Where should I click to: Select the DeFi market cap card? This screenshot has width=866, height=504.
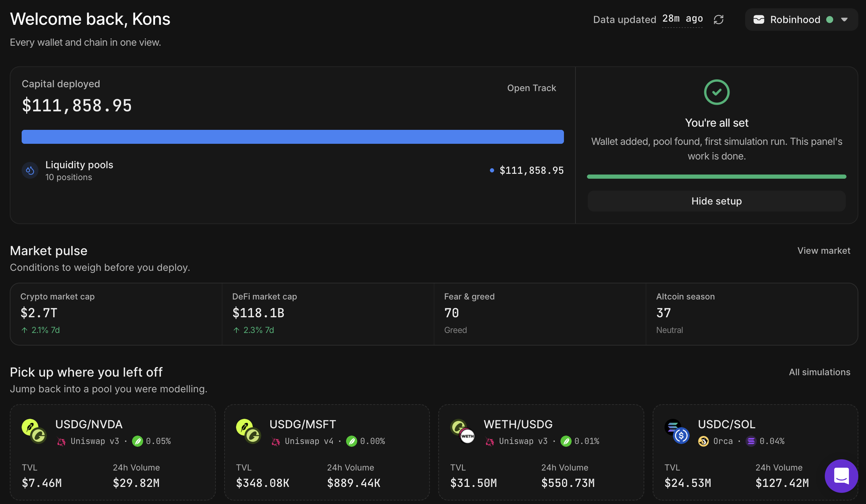328,314
